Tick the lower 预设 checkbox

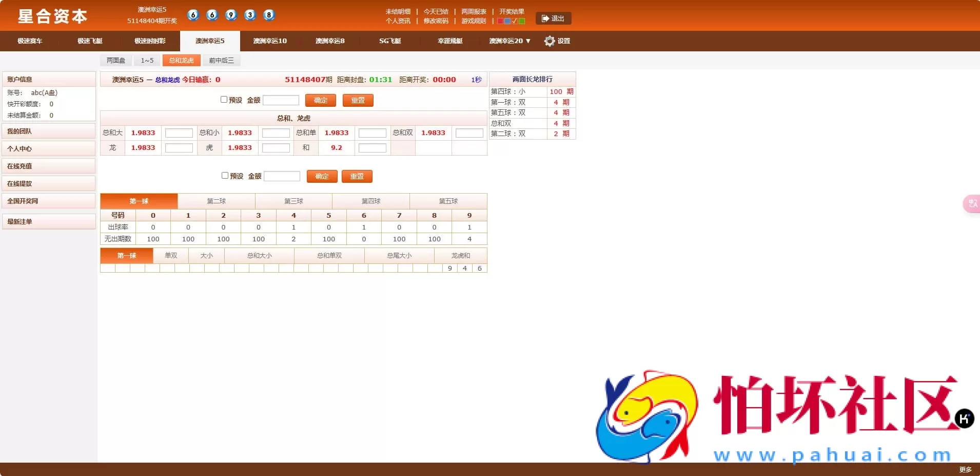225,176
